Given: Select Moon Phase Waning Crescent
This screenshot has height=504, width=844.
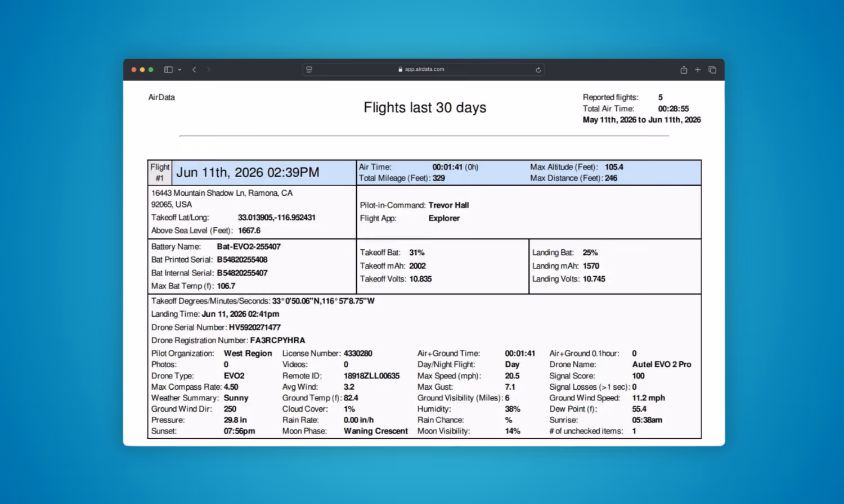Looking at the screenshot, I should pos(376,431).
